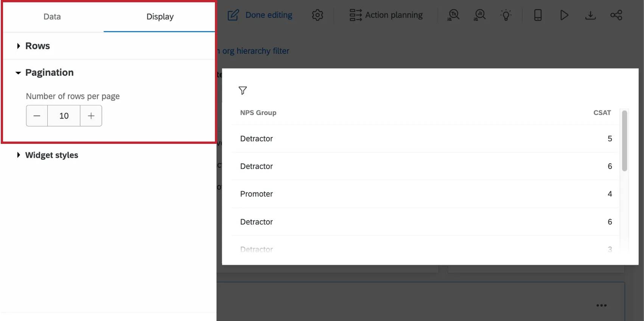Select the Display tab
Screen dimensions: 644x321
(160, 17)
